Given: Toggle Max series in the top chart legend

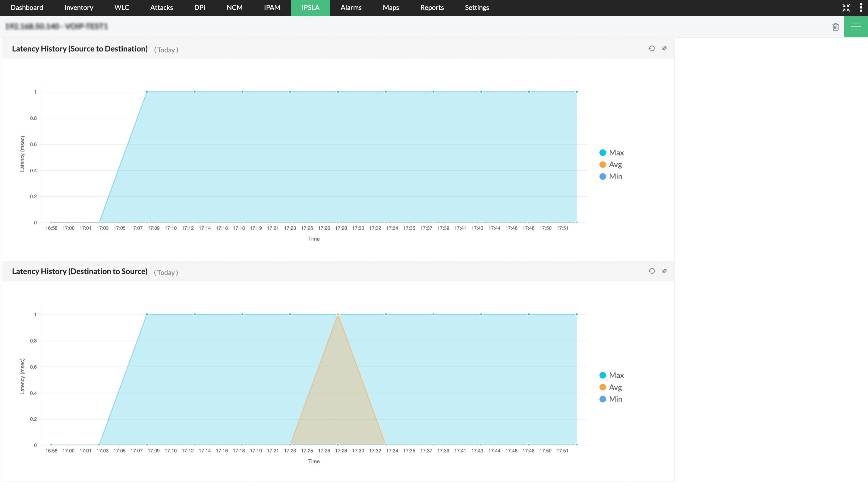Looking at the screenshot, I should tap(616, 153).
